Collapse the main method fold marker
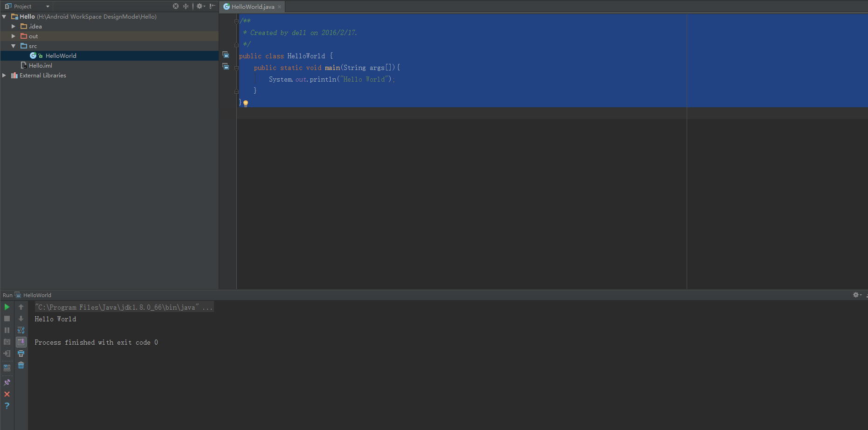The width and height of the screenshot is (868, 430). coord(236,68)
